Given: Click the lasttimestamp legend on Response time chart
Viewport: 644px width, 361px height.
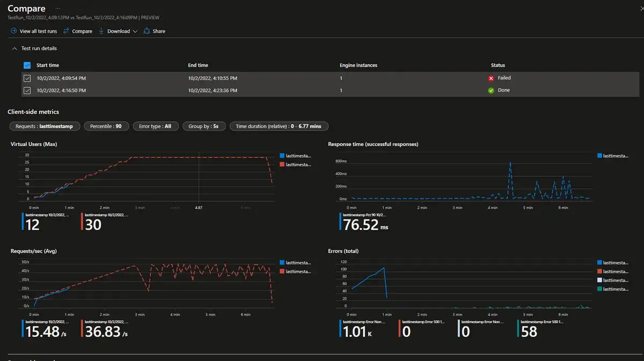Looking at the screenshot, I should tap(613, 156).
